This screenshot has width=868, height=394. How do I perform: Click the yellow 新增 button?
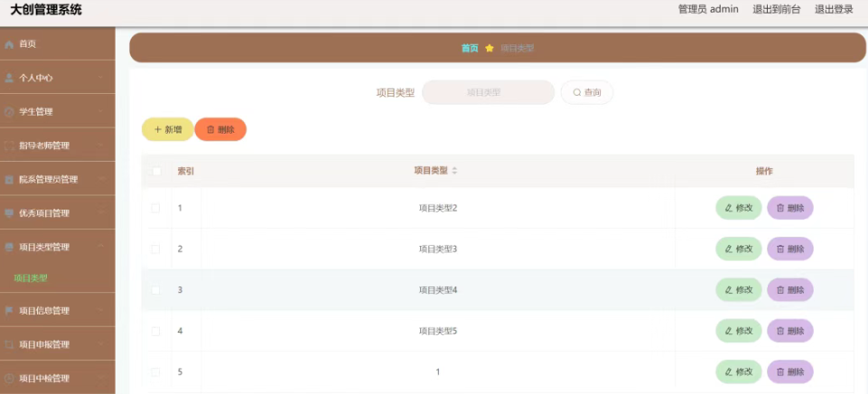(x=168, y=129)
